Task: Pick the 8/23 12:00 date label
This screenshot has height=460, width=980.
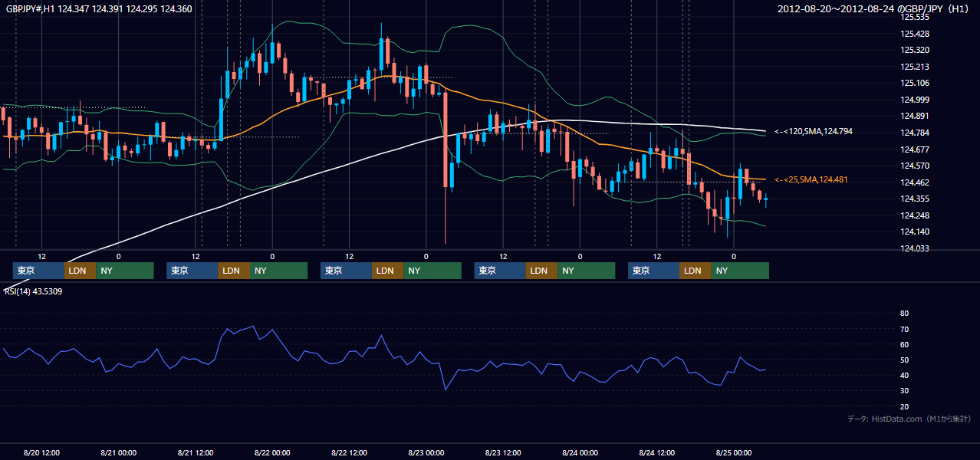Action: (503, 452)
